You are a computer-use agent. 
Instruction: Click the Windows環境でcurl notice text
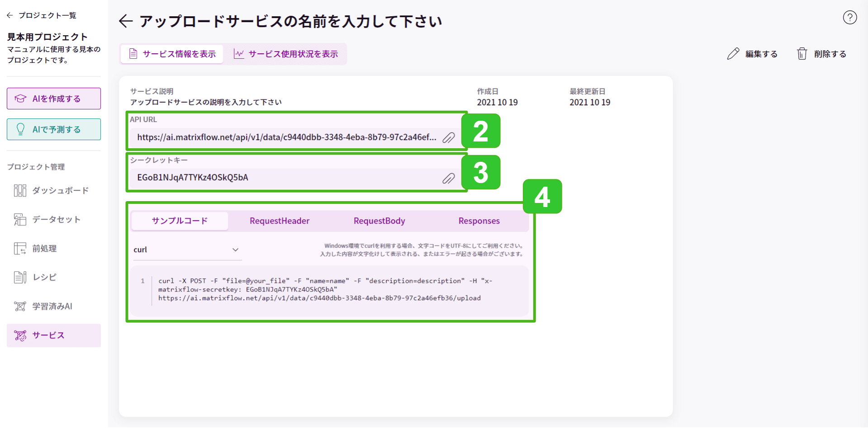point(422,250)
